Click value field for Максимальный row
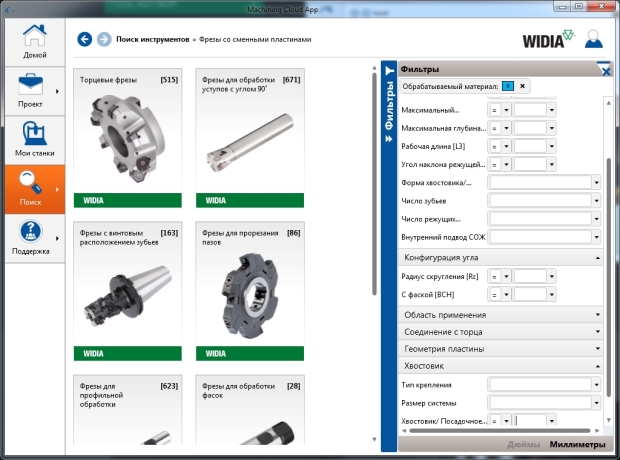 (530, 110)
